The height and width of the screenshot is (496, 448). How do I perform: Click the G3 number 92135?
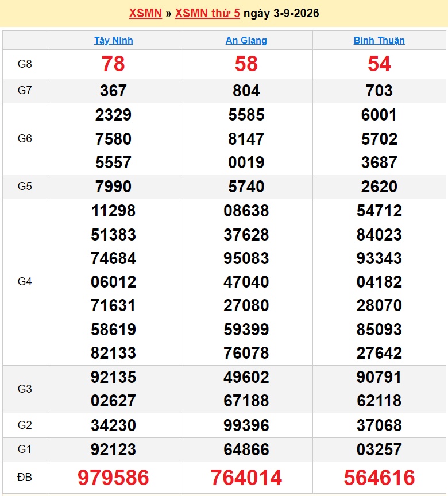113,377
